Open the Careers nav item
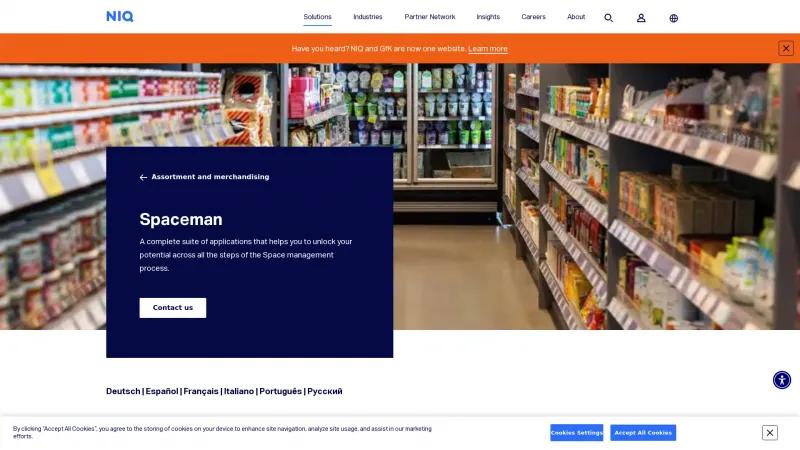 [x=533, y=17]
